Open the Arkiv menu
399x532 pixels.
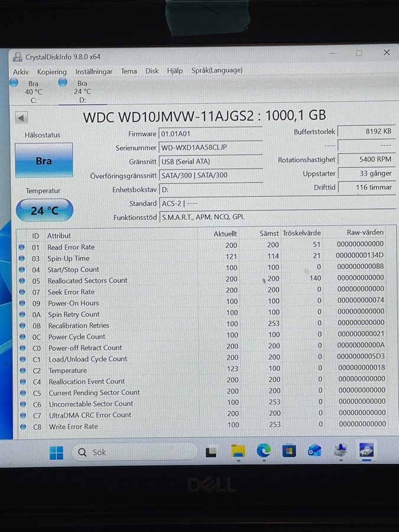(21, 71)
